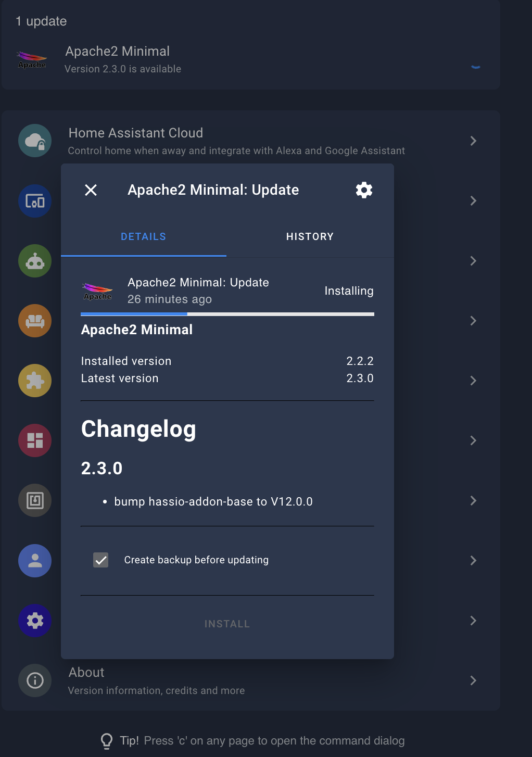Select the Devices & Services icon
The height and width of the screenshot is (757, 532).
[x=34, y=200]
